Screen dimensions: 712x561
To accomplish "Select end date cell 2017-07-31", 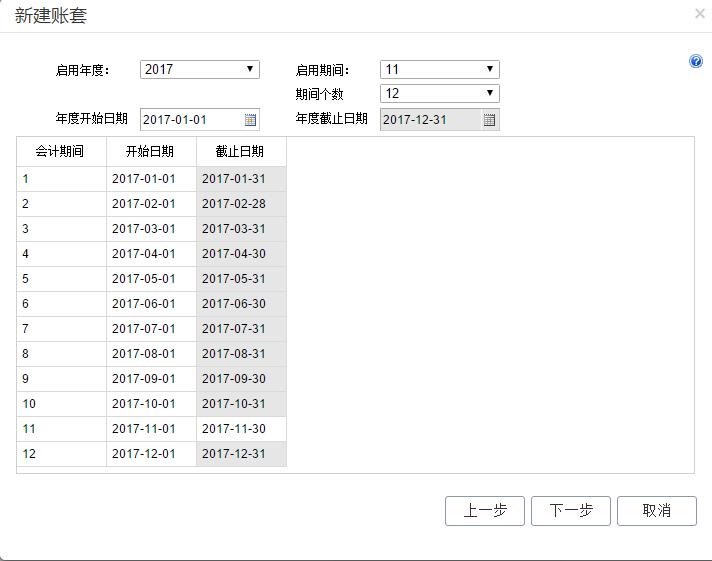I will point(241,329).
